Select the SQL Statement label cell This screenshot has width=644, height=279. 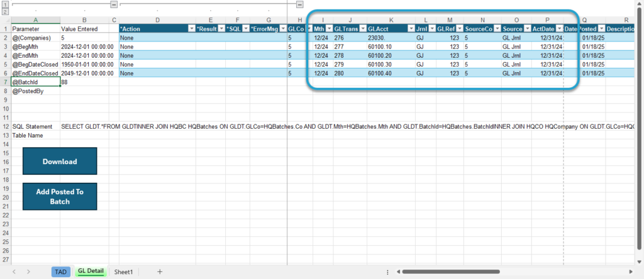click(36, 126)
